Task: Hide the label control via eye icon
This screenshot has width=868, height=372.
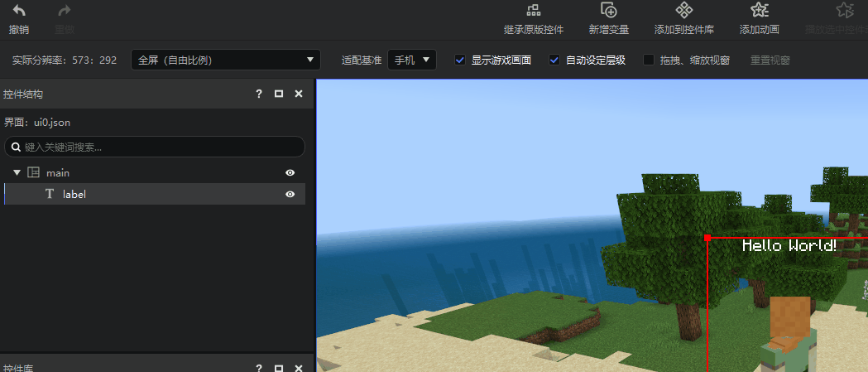Action: (290, 194)
